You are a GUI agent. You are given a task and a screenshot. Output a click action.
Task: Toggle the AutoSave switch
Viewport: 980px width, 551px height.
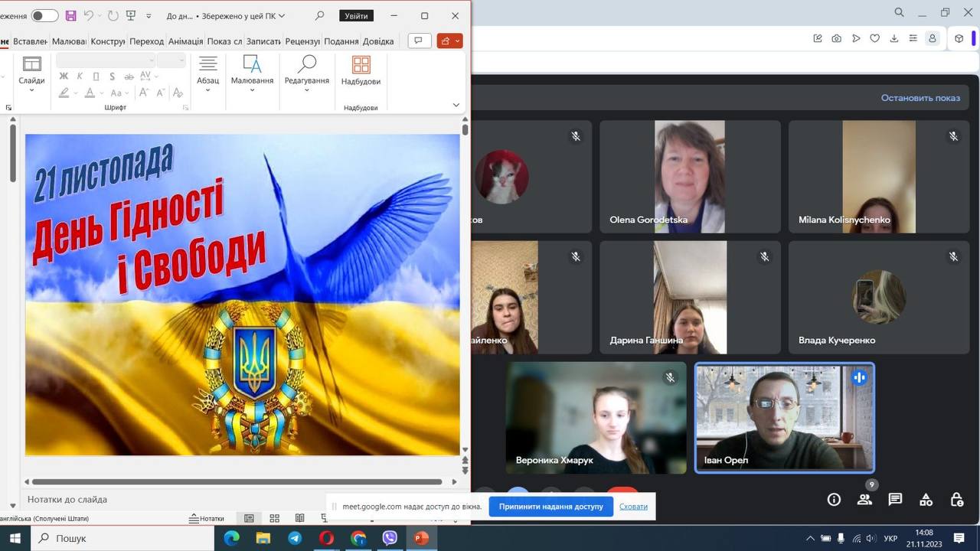(44, 15)
